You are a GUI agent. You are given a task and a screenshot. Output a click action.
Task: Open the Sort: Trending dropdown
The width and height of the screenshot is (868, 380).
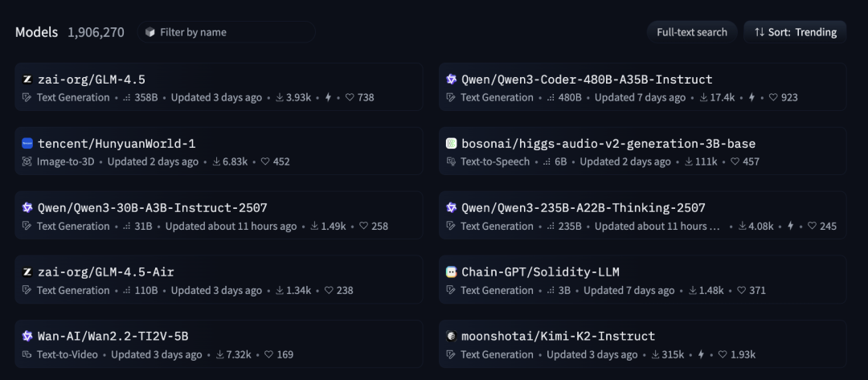(795, 32)
